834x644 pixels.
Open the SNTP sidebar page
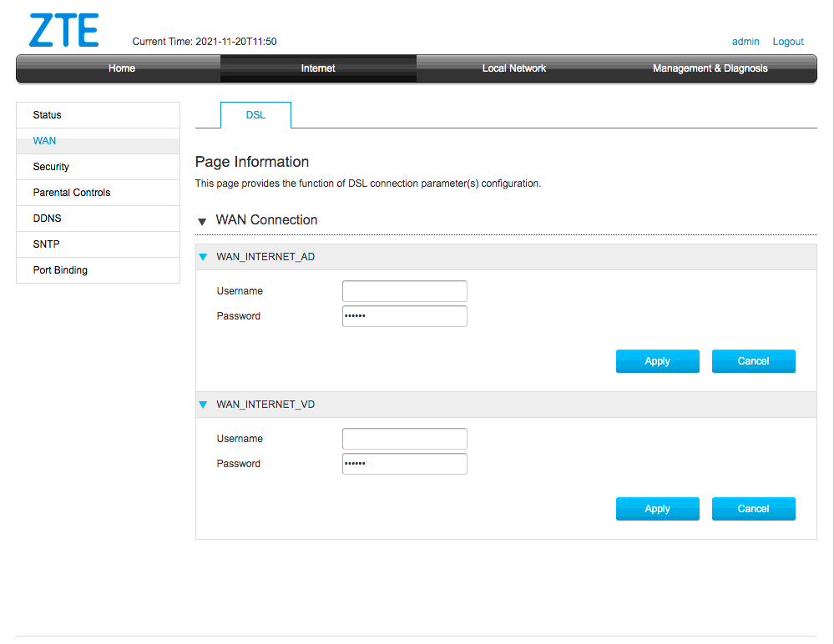(x=47, y=244)
